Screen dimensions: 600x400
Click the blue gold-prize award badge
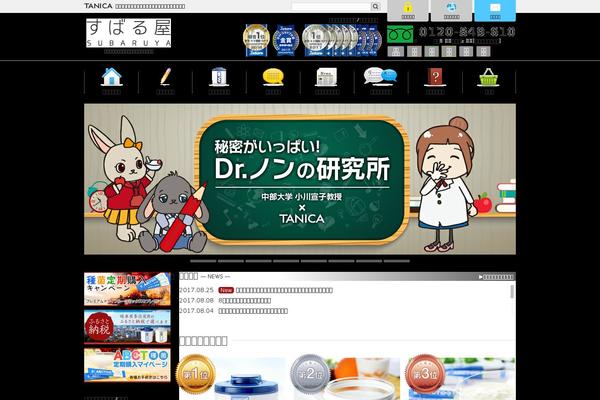tap(286, 41)
